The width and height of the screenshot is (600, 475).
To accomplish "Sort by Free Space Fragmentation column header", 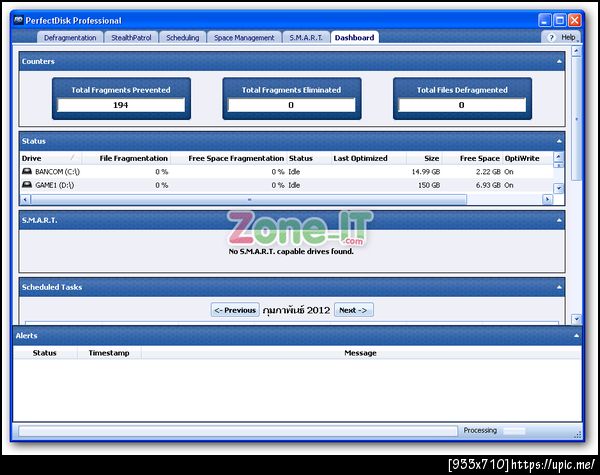I will [228, 158].
